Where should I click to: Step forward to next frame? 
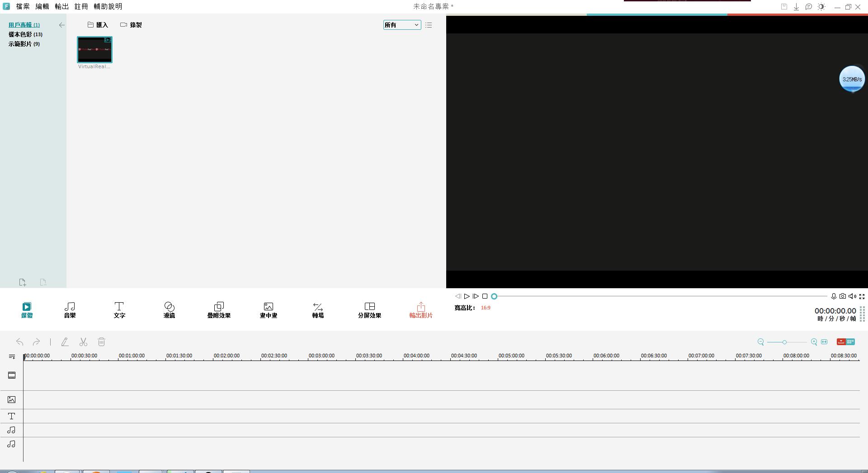(x=476, y=296)
